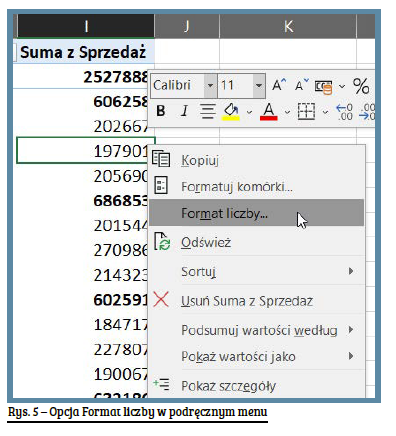
Task: Choose Formatuj komórki from context menu
Action: 257,186
